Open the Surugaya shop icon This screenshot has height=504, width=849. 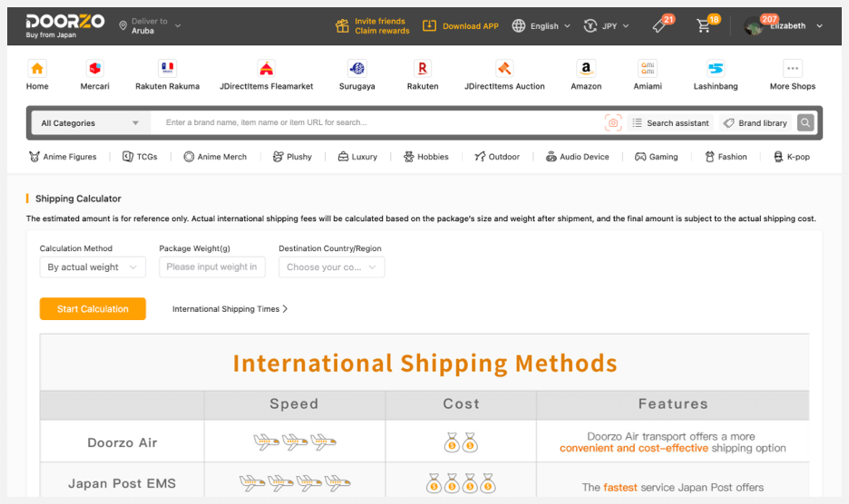(x=356, y=68)
